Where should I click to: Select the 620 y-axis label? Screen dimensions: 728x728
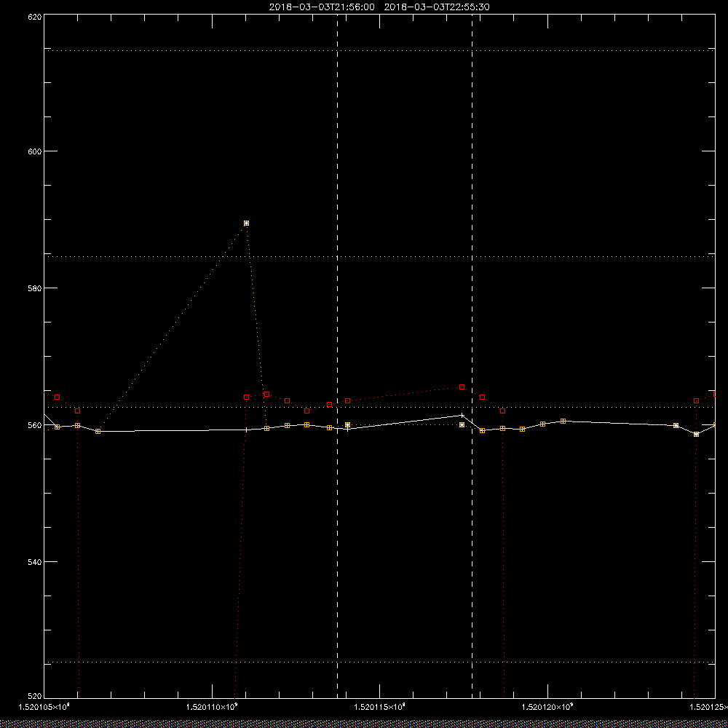coord(35,16)
